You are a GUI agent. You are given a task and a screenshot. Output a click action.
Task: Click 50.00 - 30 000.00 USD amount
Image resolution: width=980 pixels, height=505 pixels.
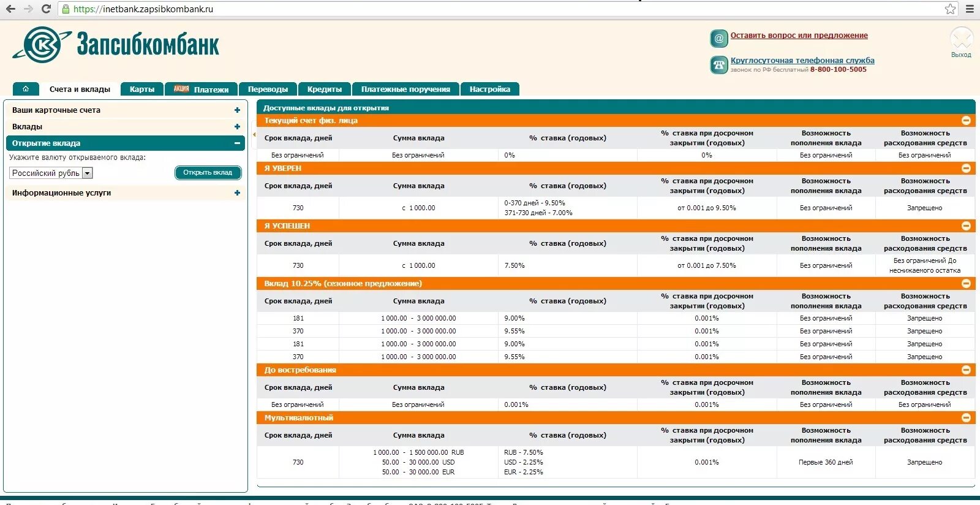tap(418, 463)
